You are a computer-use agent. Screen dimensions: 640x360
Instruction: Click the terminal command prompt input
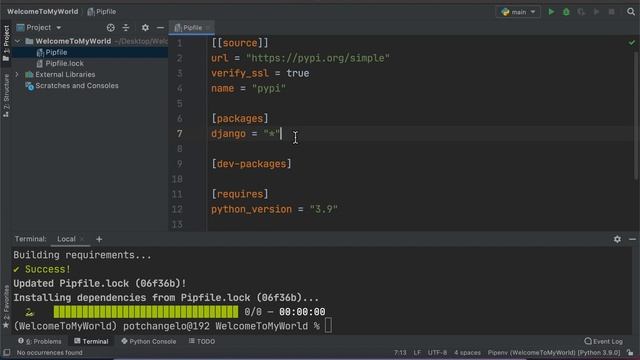click(x=329, y=326)
